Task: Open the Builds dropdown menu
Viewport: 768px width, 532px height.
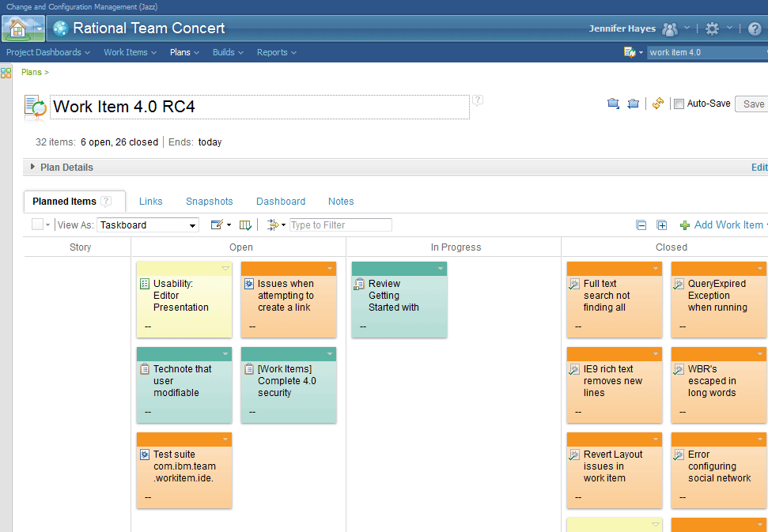Action: (228, 52)
